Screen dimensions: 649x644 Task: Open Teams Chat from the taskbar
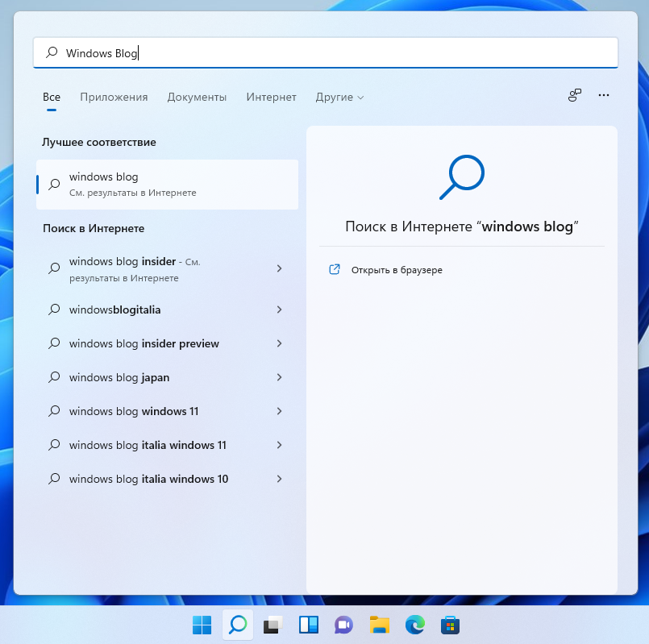point(344,625)
